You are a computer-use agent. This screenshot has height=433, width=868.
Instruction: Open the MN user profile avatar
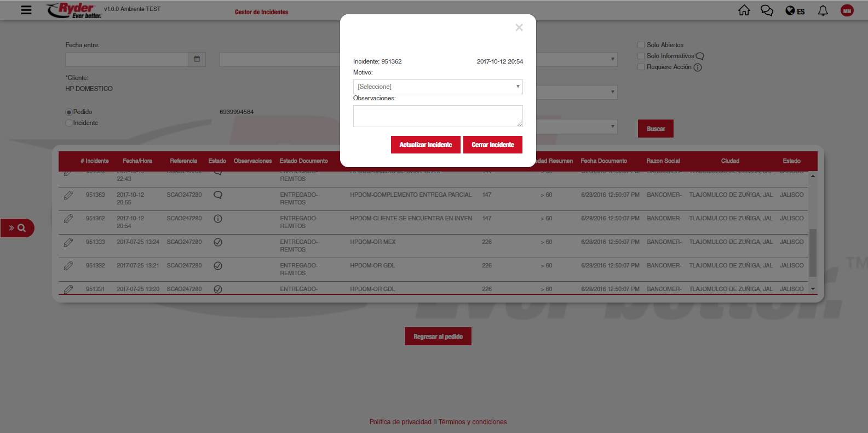(x=847, y=10)
